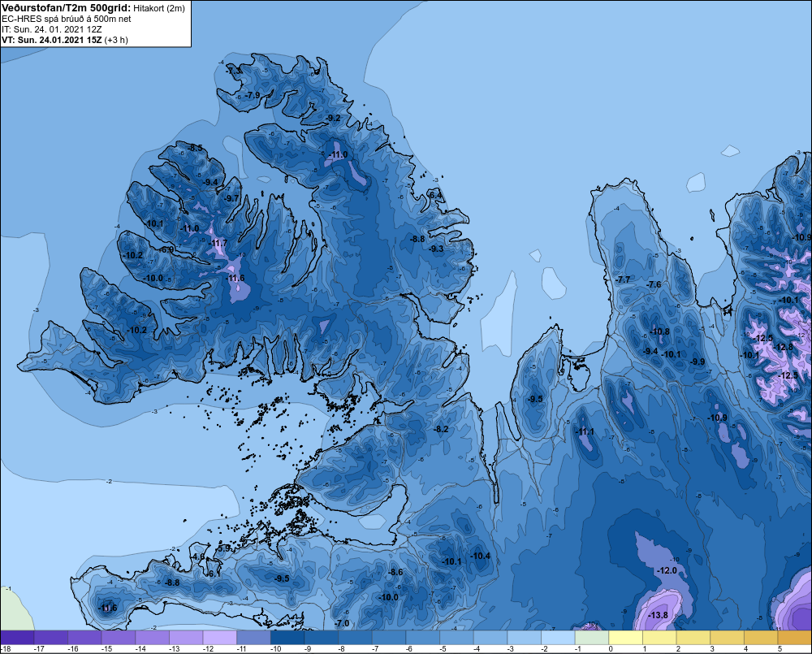The height and width of the screenshot is (654, 812).
Task: Select the -14 label on the legend scale
Action: click(140, 649)
